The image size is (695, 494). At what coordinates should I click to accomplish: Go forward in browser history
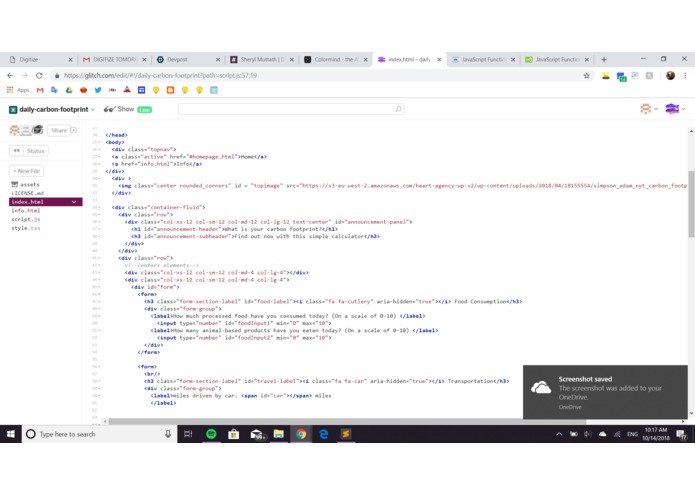25,76
